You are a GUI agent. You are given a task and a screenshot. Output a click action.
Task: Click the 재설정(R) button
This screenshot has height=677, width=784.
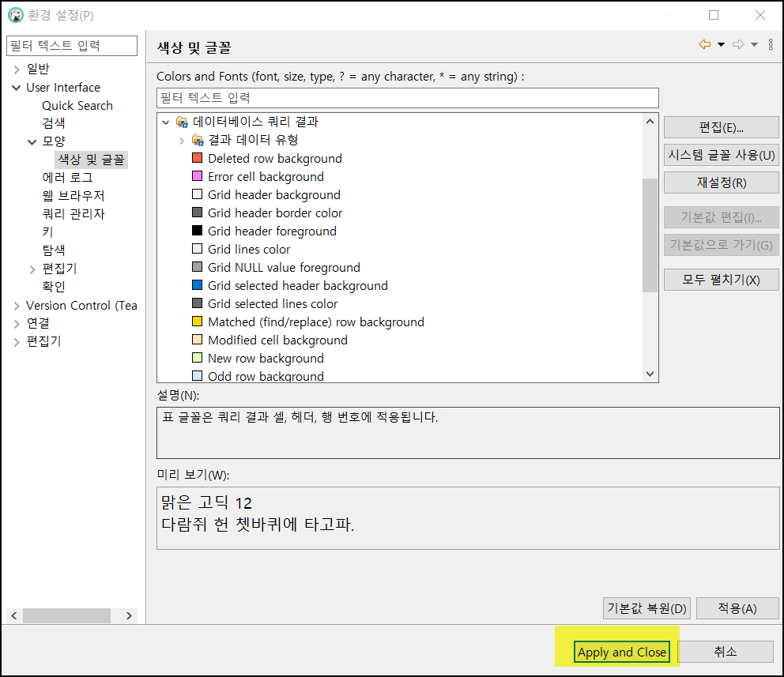[x=721, y=182]
